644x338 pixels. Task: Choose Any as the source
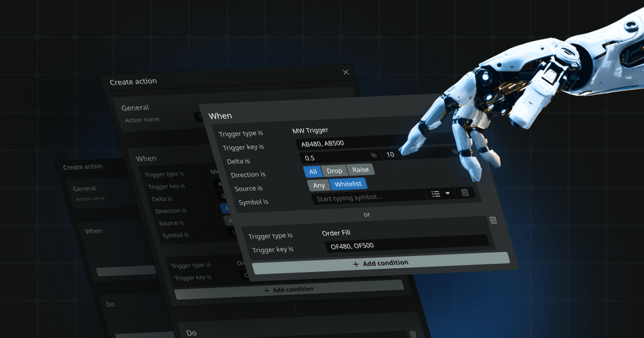click(x=318, y=185)
